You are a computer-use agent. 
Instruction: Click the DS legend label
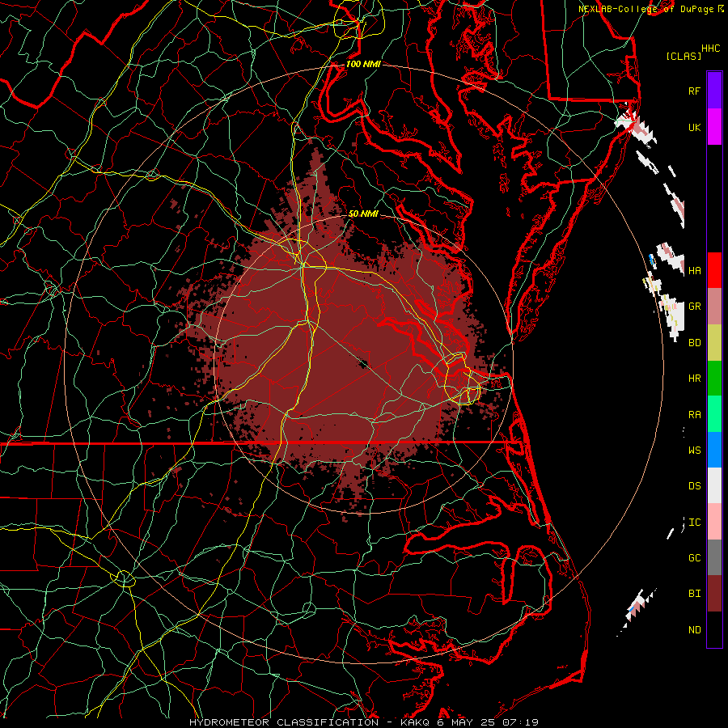pyautogui.click(x=694, y=486)
